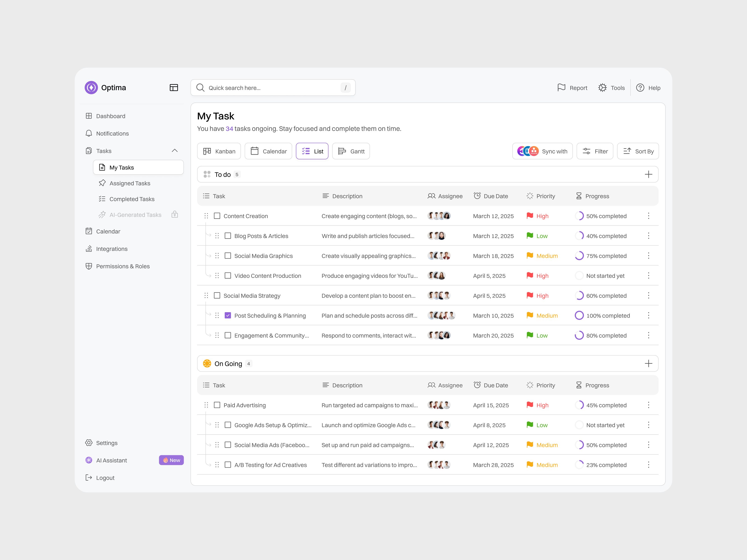Open the Filter panel

point(595,151)
